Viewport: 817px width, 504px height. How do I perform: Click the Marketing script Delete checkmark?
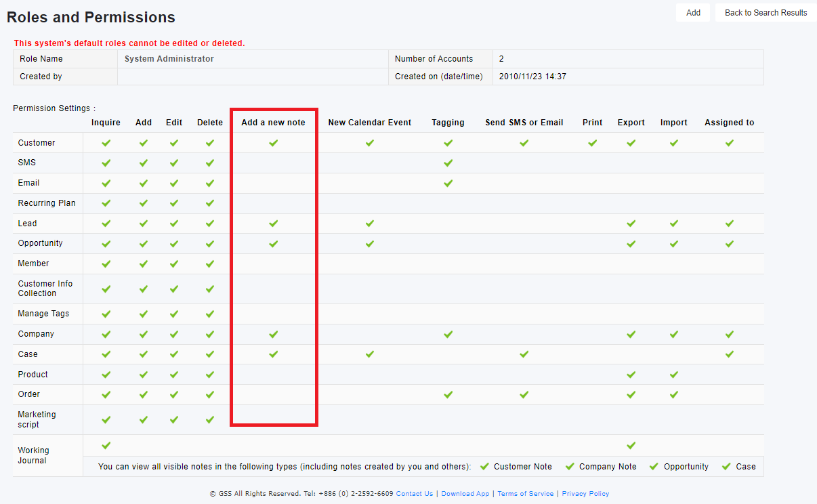coord(210,420)
